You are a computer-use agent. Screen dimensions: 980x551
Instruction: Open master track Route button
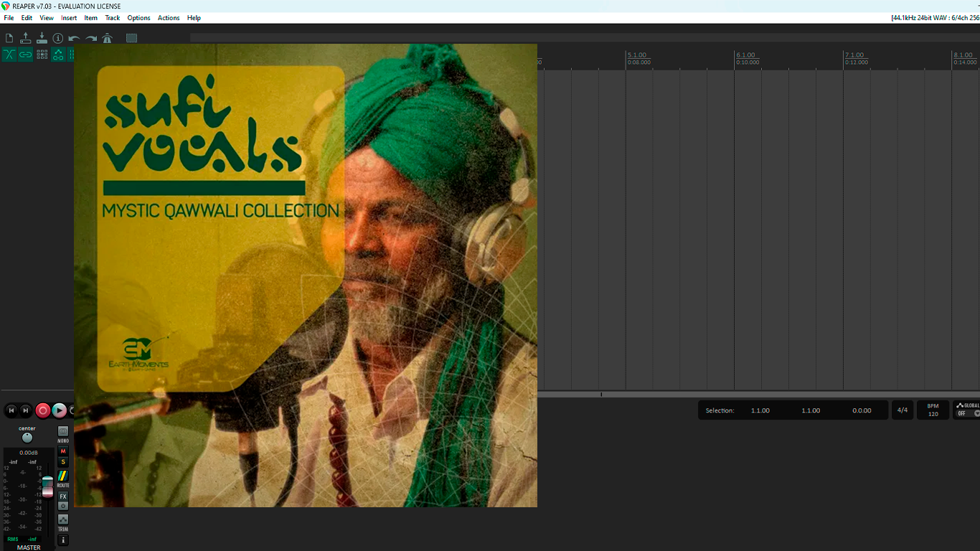pos(63,476)
